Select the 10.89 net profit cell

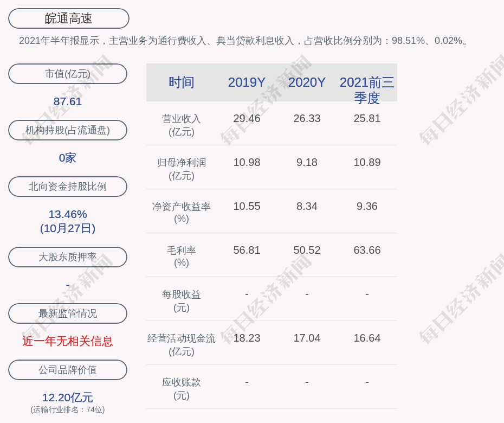tap(367, 162)
